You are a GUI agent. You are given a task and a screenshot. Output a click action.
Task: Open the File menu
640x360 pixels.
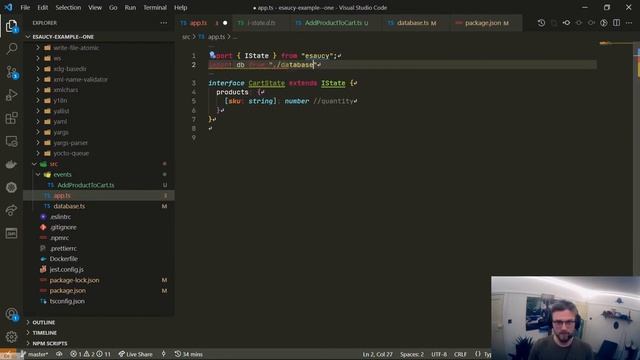coord(25,7)
